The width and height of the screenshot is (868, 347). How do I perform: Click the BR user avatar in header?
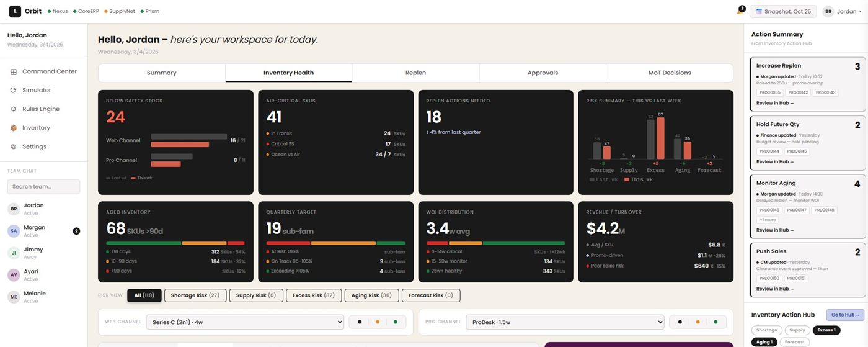tap(828, 11)
